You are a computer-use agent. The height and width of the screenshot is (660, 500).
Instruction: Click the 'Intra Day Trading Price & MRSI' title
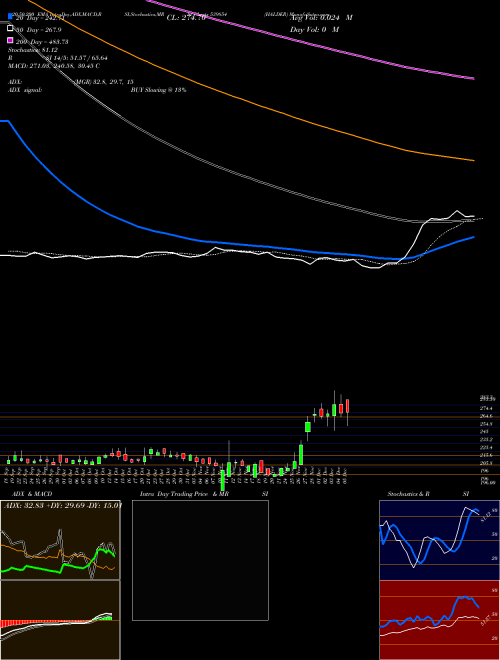click(204, 494)
